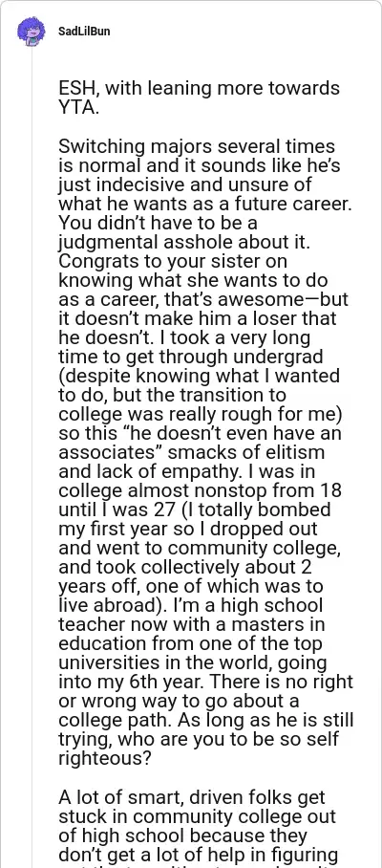Click the line 'college almost nonstop from 18'
Viewport: 382px width, 868px height.
[201, 490]
